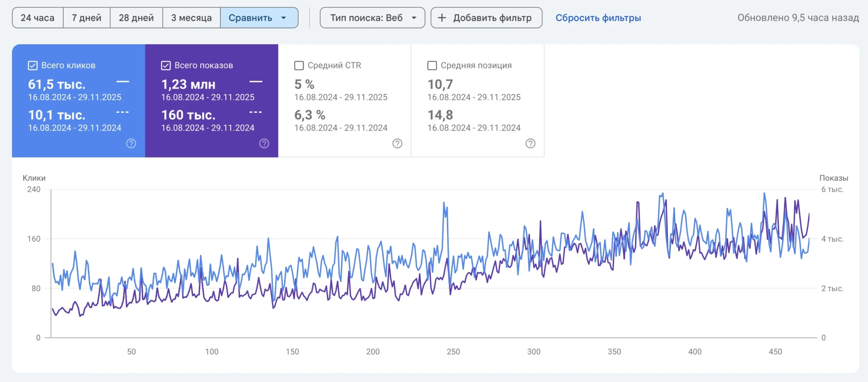The image size is (868, 382).
Task: Enable the Средняя позиция checkbox
Action: pyautogui.click(x=432, y=66)
